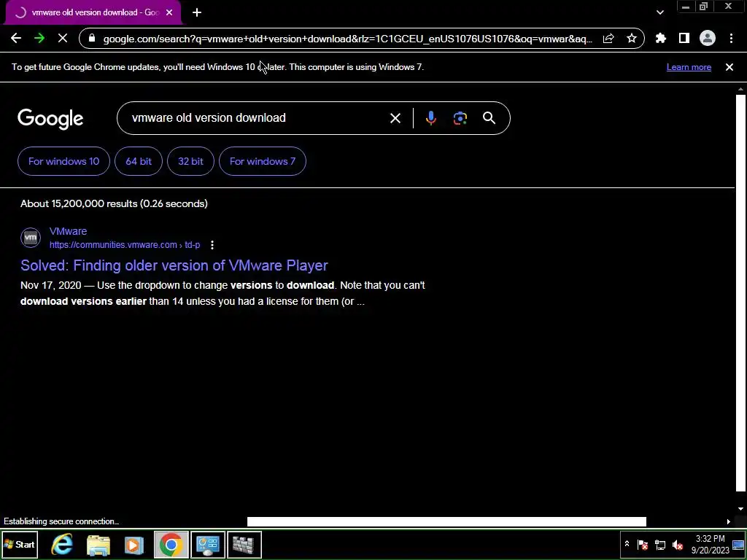This screenshot has width=747, height=560.
Task: Click the muted volume tray icon
Action: [x=677, y=545]
